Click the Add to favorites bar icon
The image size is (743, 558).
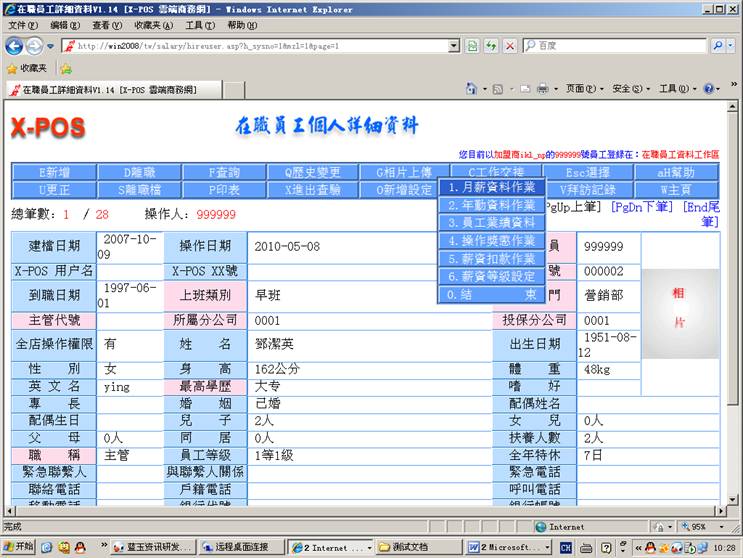66,68
